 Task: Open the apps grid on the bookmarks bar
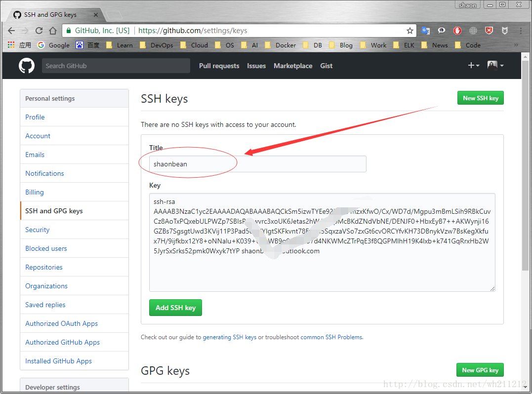point(11,45)
